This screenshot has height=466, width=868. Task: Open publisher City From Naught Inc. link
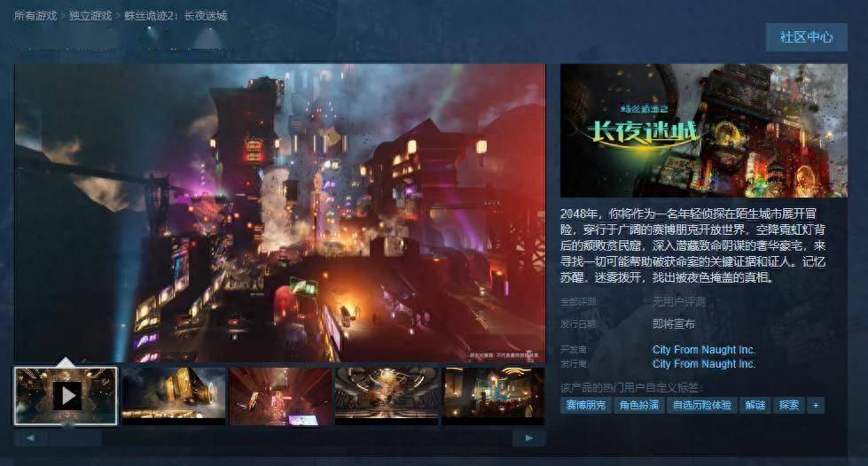[x=704, y=363]
